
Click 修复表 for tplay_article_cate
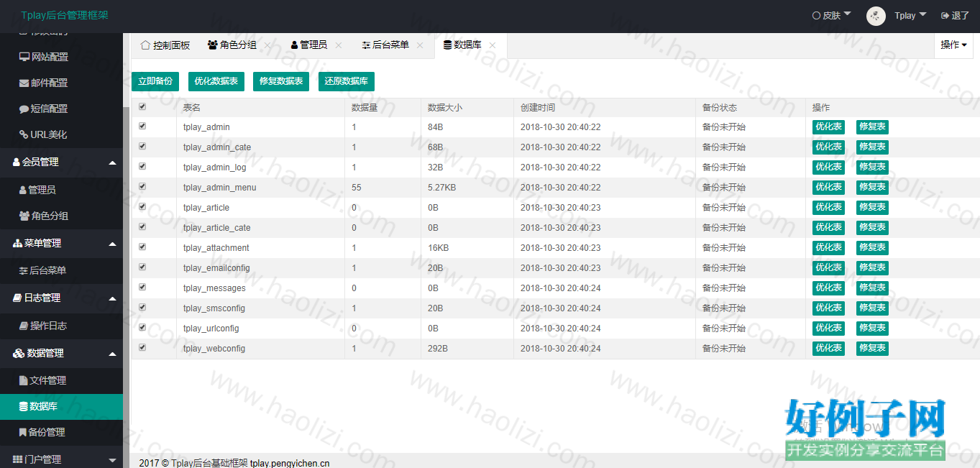[872, 227]
